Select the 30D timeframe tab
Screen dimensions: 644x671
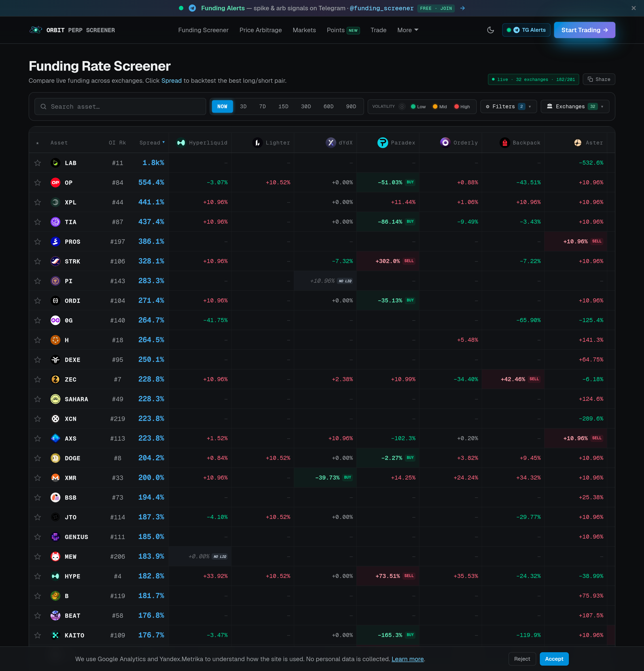pyautogui.click(x=306, y=106)
